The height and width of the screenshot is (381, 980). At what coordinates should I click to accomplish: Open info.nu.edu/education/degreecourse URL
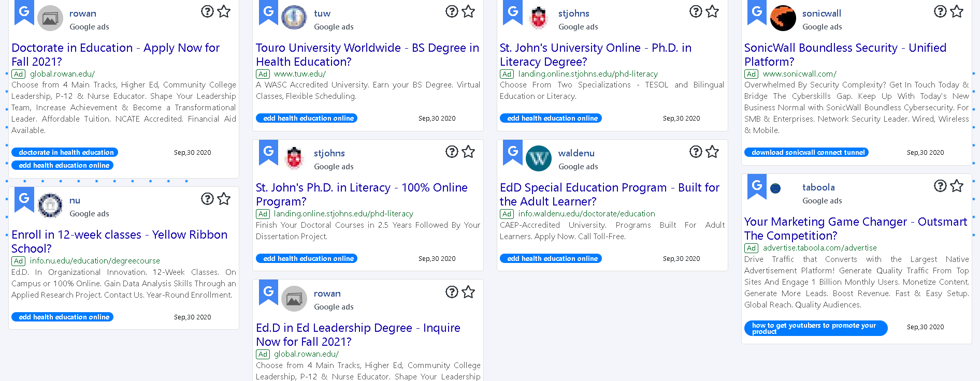tap(95, 261)
